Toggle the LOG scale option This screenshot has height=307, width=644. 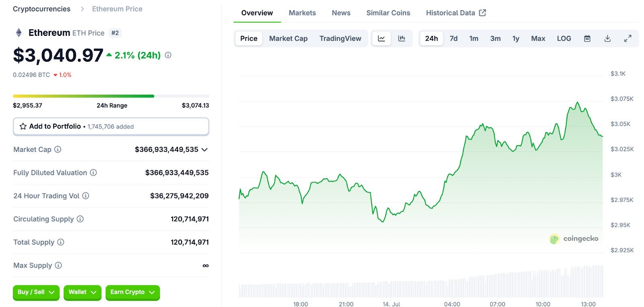(x=564, y=39)
